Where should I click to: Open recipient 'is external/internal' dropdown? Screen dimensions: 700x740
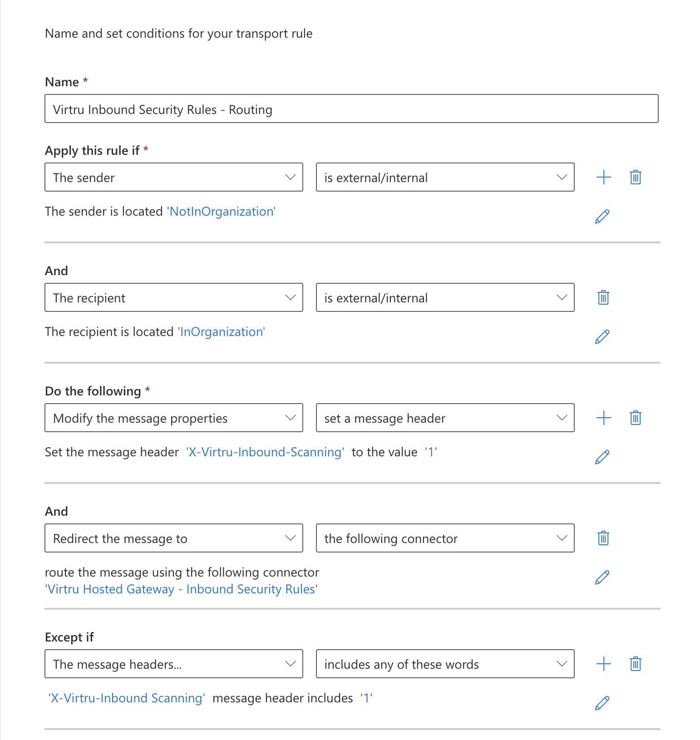click(x=445, y=297)
